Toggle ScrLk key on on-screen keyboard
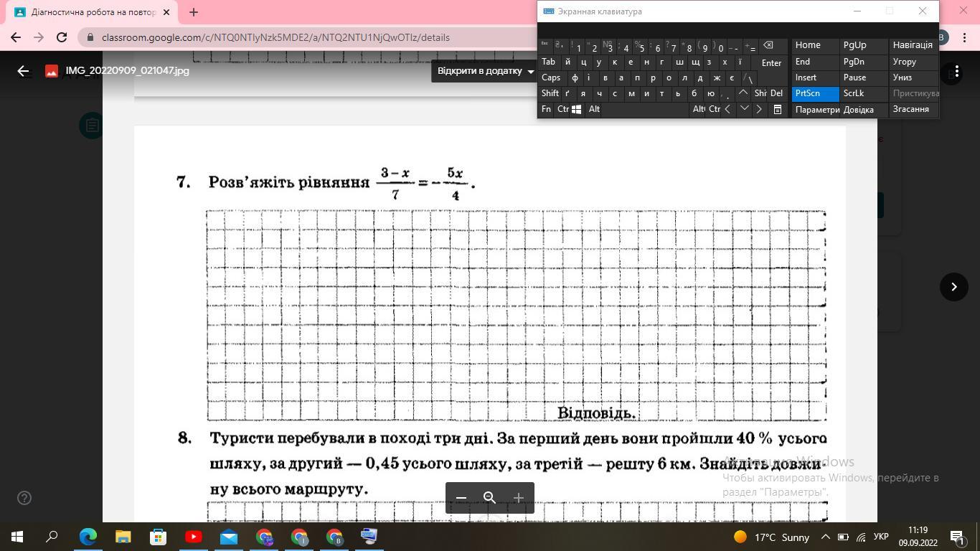The image size is (980, 551). [864, 93]
